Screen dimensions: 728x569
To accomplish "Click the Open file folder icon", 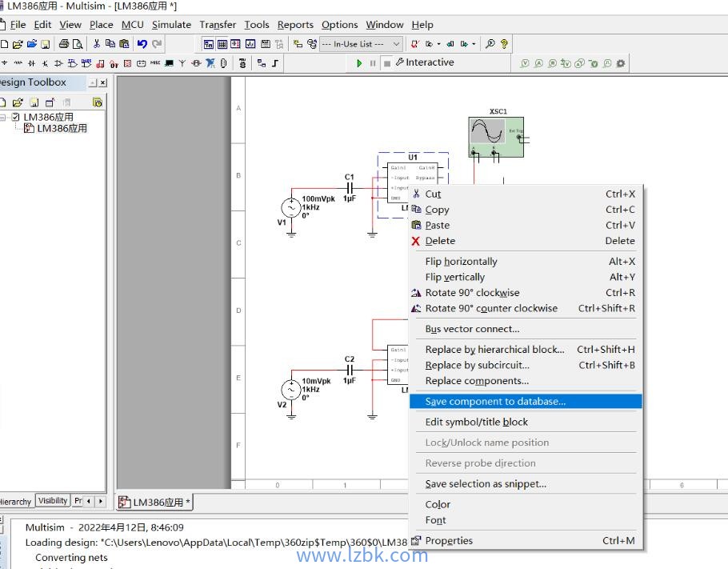I will click(17, 44).
